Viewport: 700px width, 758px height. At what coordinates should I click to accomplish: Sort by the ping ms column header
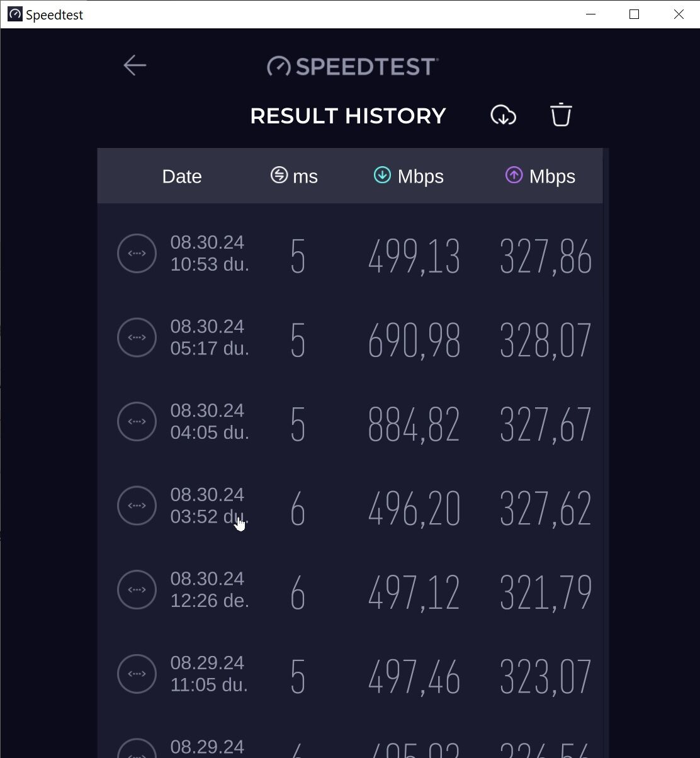tap(294, 176)
